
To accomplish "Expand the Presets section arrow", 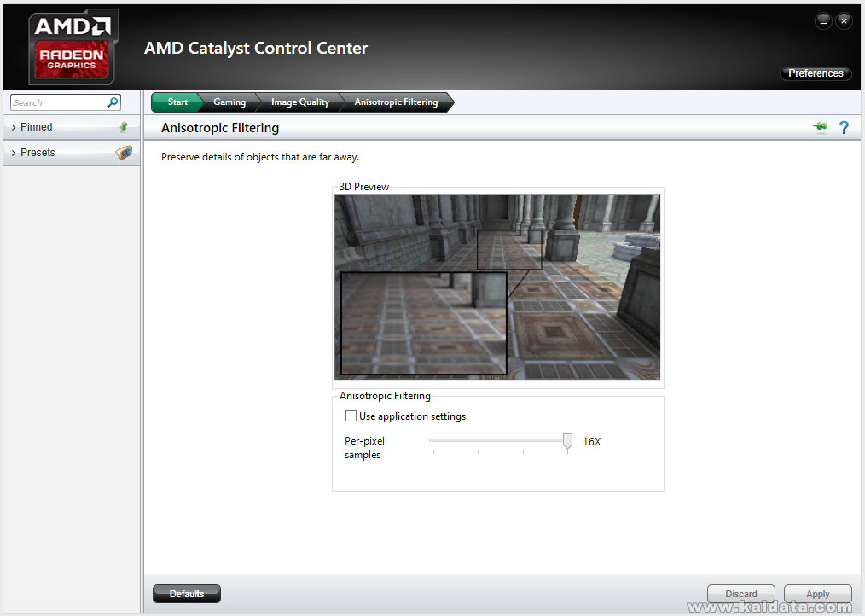I will click(x=14, y=153).
